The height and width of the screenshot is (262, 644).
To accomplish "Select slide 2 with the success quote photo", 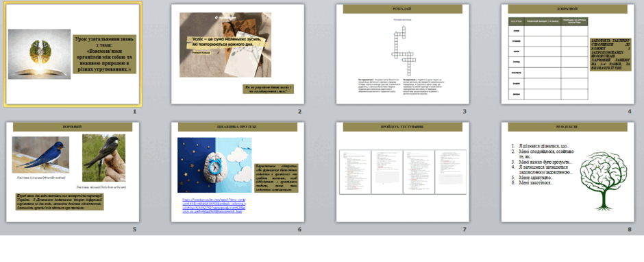I will point(238,54).
